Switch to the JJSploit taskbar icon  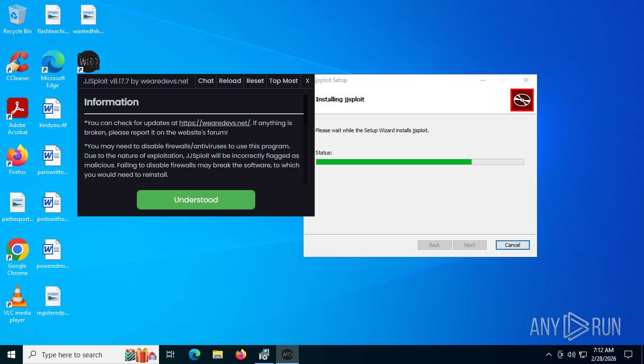[287, 355]
